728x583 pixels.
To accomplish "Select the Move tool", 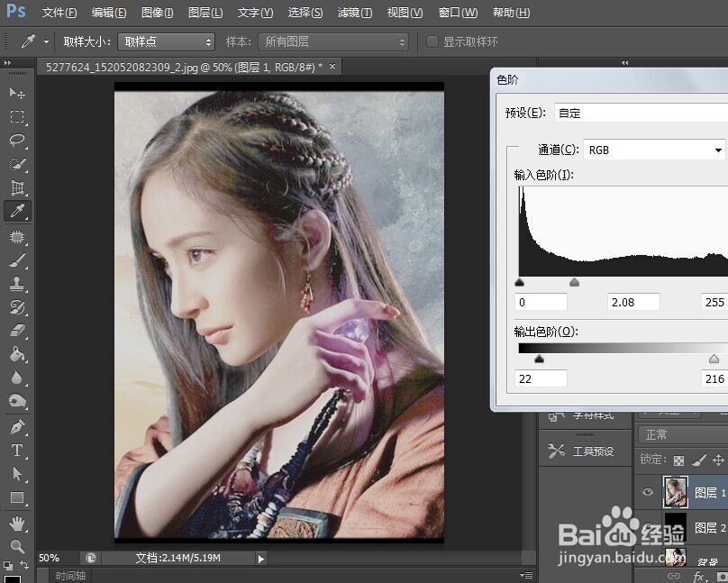I will tap(17, 93).
